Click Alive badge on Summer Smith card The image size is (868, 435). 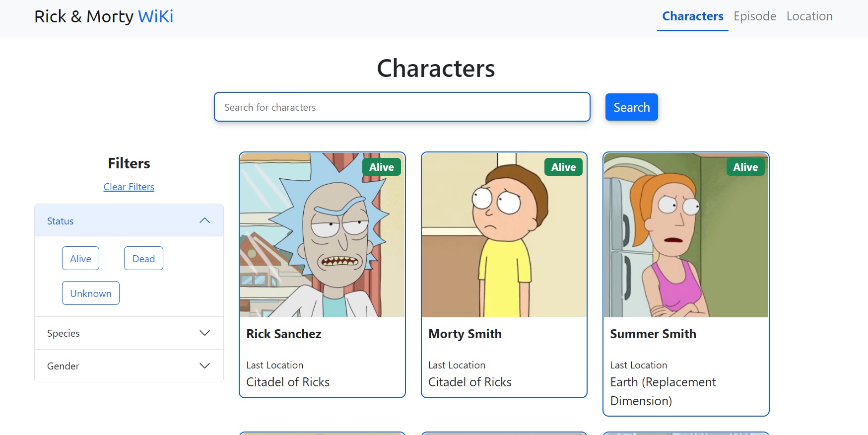[745, 167]
